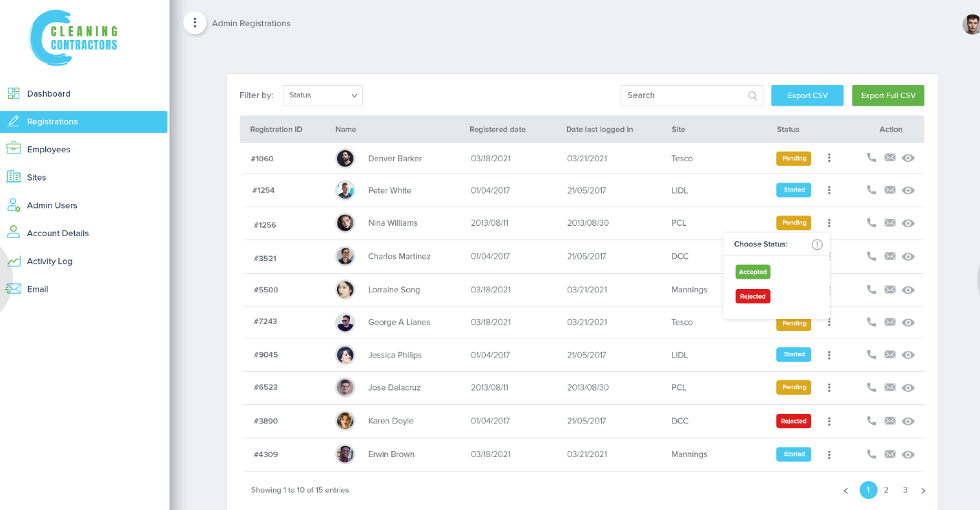The width and height of the screenshot is (980, 510).
Task: Call Peter White via phone icon
Action: click(872, 189)
